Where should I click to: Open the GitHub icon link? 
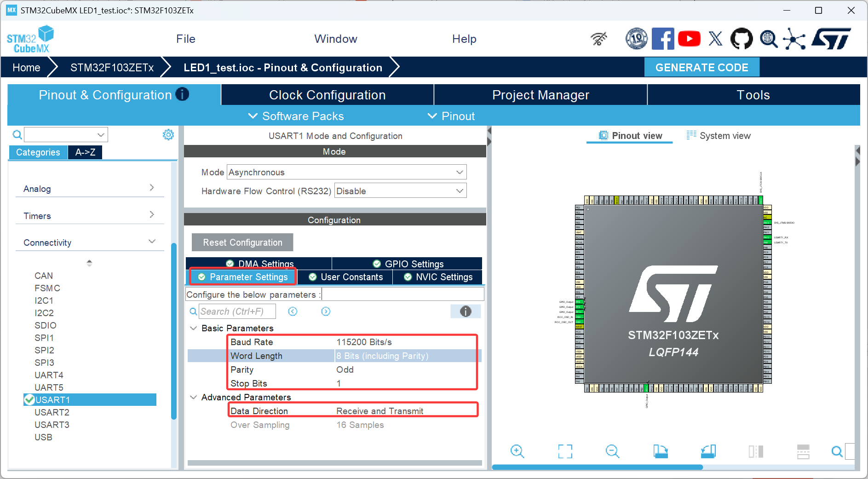point(742,39)
